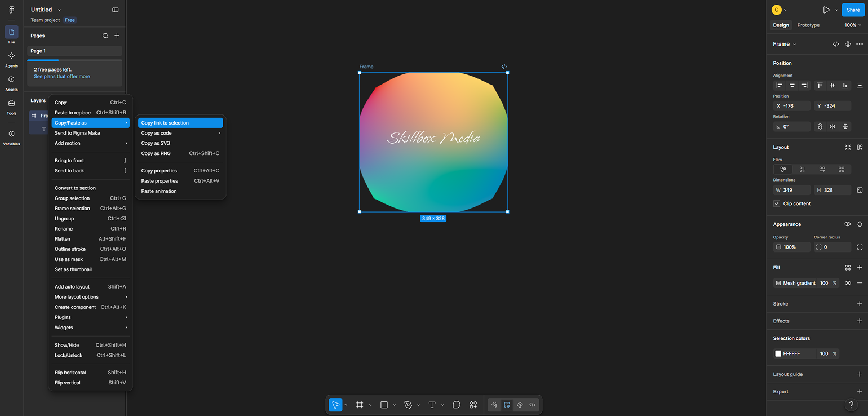Align selection to the left
This screenshot has width=868, height=416.
click(780, 86)
